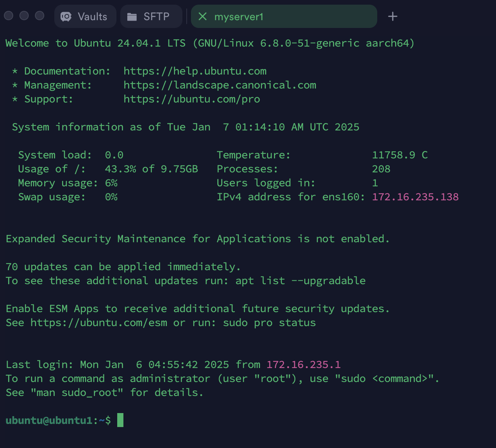Click the '43.3% of 9.75GB' usage value

click(151, 169)
